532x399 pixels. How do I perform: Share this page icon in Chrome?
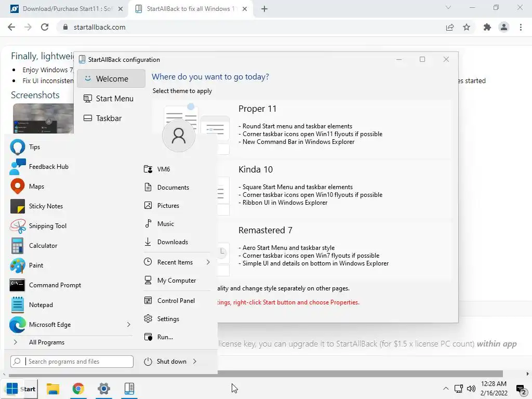(450, 27)
